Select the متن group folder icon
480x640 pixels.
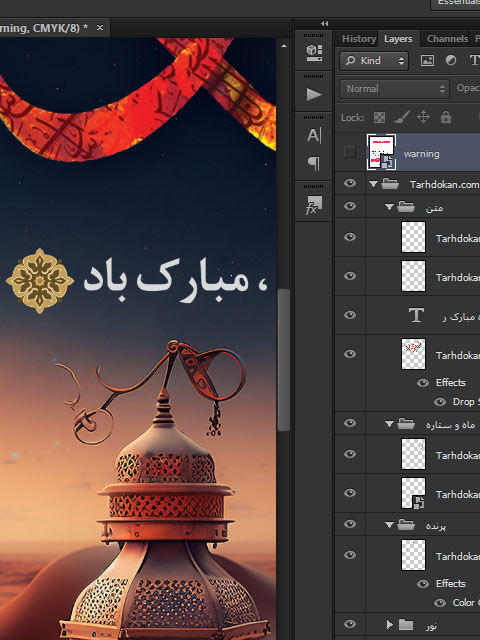click(406, 207)
